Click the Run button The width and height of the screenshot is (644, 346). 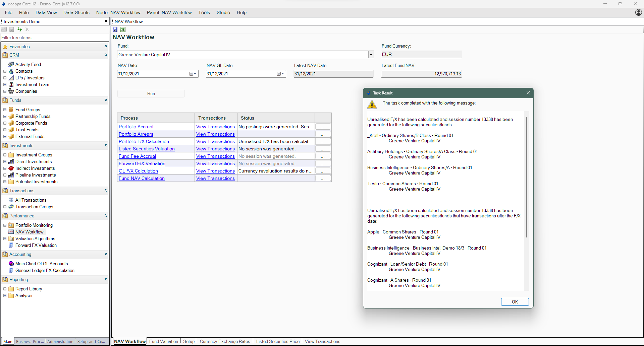pyautogui.click(x=151, y=93)
